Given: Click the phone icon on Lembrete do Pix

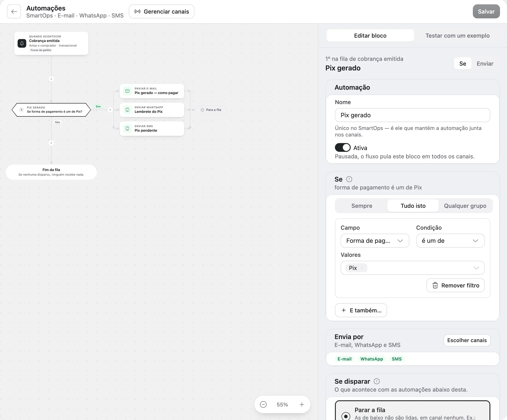Looking at the screenshot, I should click(127, 110).
